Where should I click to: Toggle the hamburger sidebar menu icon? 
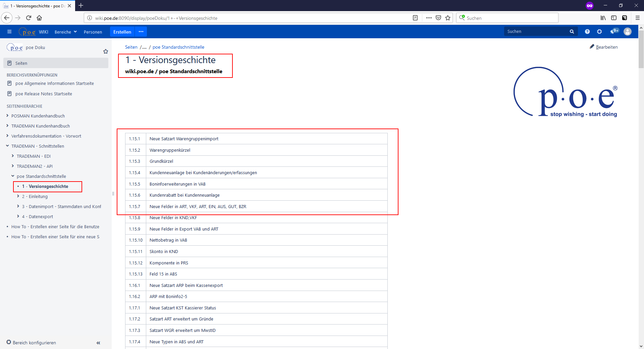(9, 32)
